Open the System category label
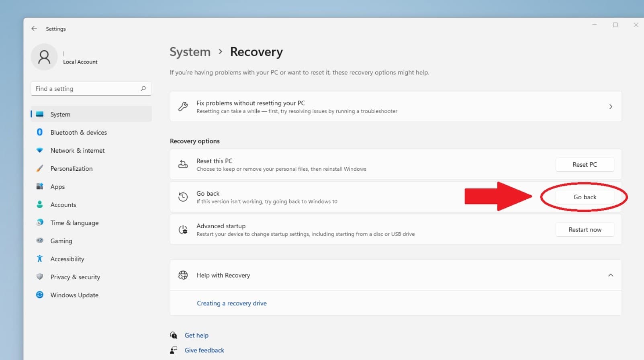The width and height of the screenshot is (644, 360). 60,115
